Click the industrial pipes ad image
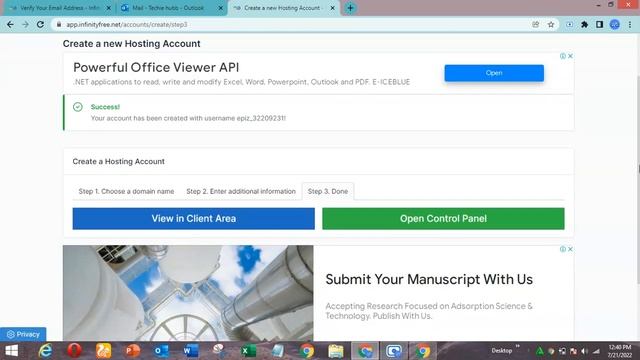 (188, 293)
